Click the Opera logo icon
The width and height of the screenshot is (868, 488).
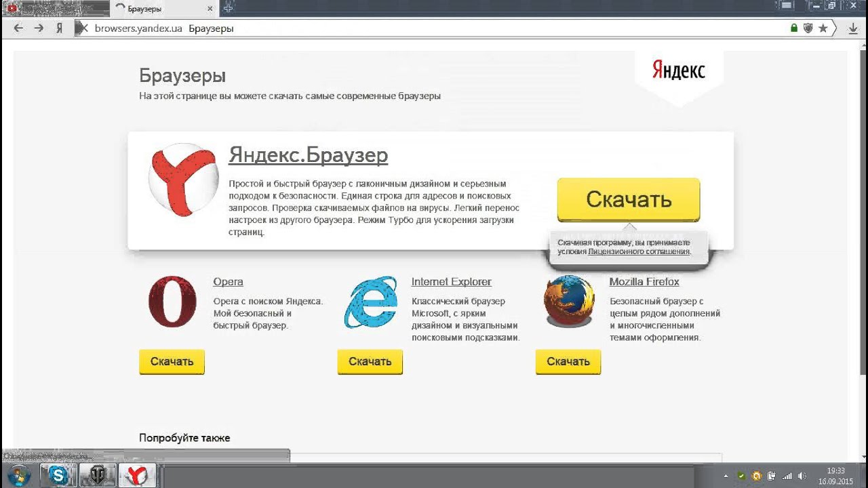pos(172,302)
